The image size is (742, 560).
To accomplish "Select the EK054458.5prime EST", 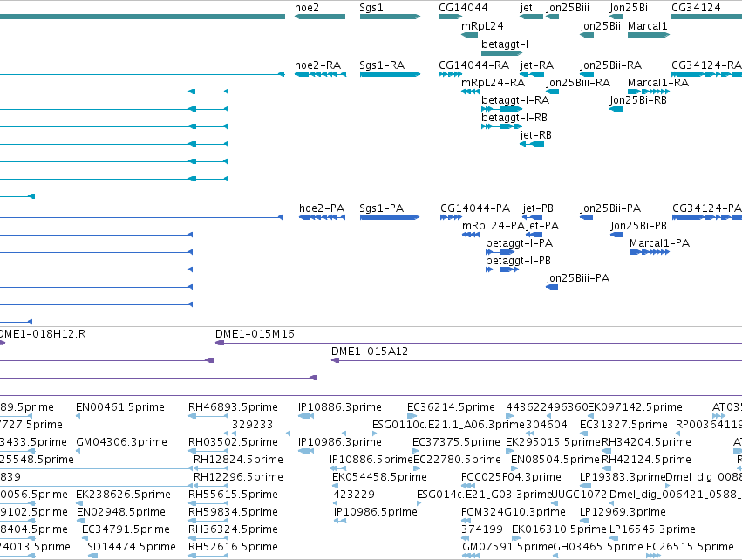I will (335, 486).
